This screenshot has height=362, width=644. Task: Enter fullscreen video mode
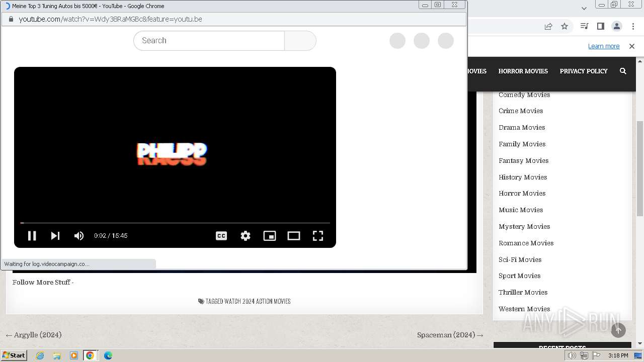(x=318, y=235)
